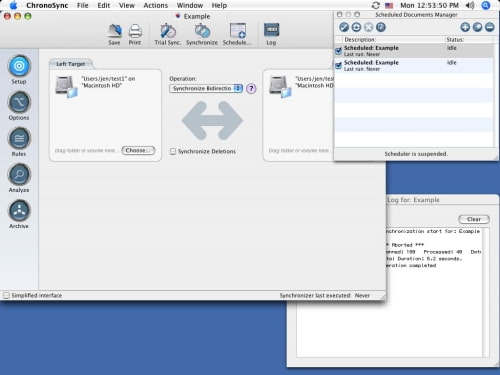Open the Apple menu

tap(14, 5)
